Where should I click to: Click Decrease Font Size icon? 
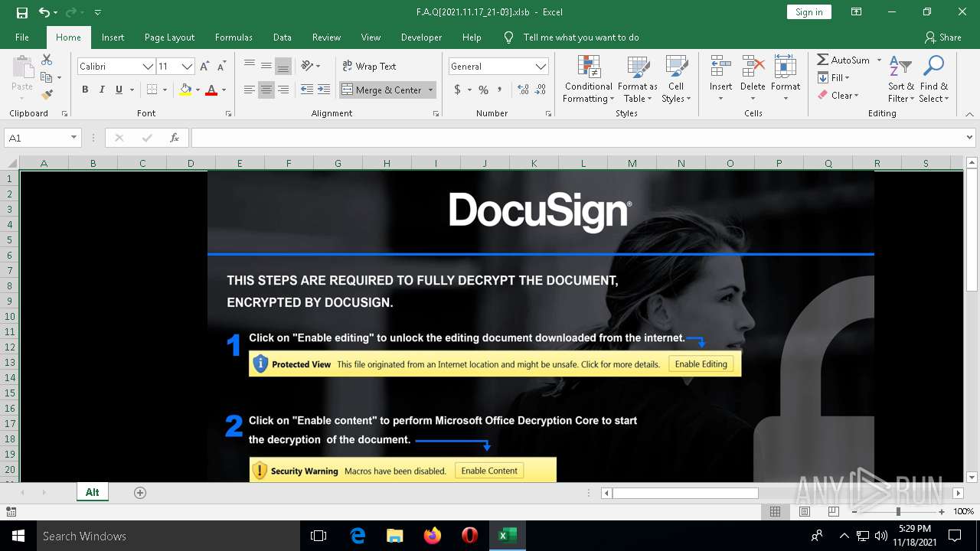[220, 67]
